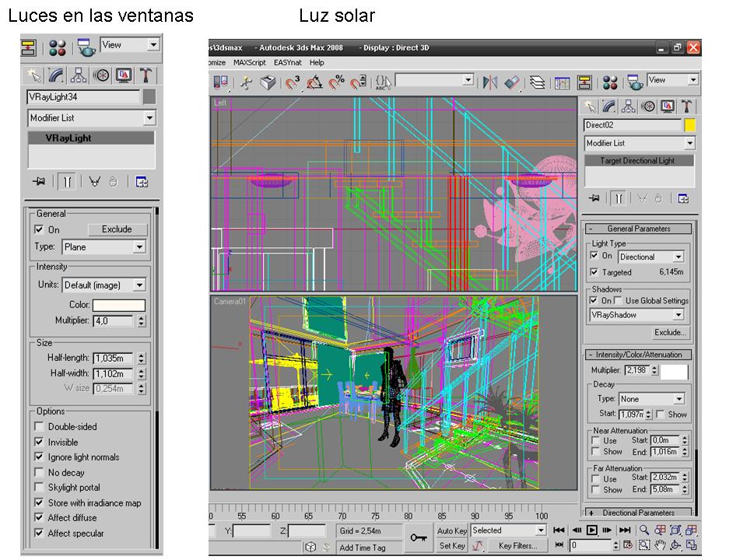Toggle Ignore light normals
Image resolution: width=747 pixels, height=560 pixels.
[39, 457]
